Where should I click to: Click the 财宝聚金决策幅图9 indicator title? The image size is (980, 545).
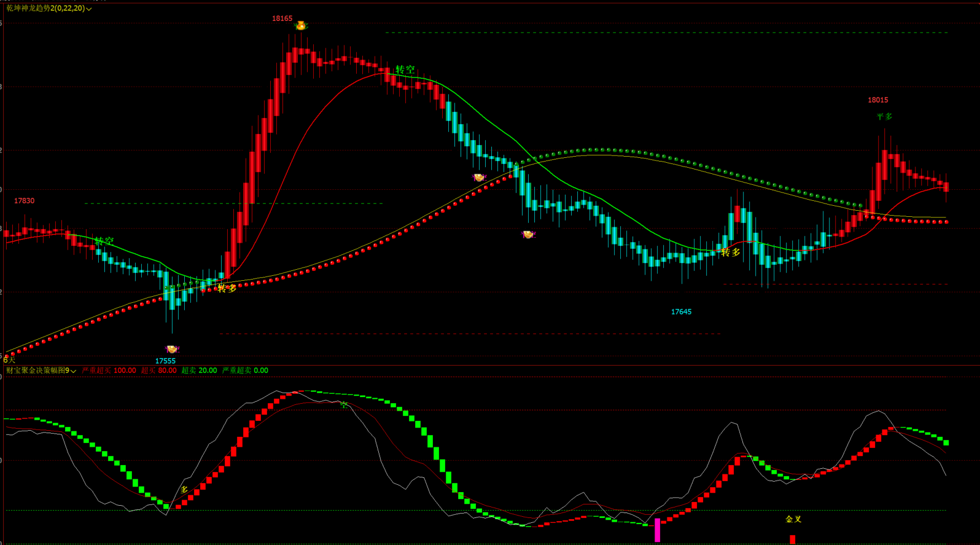point(37,371)
